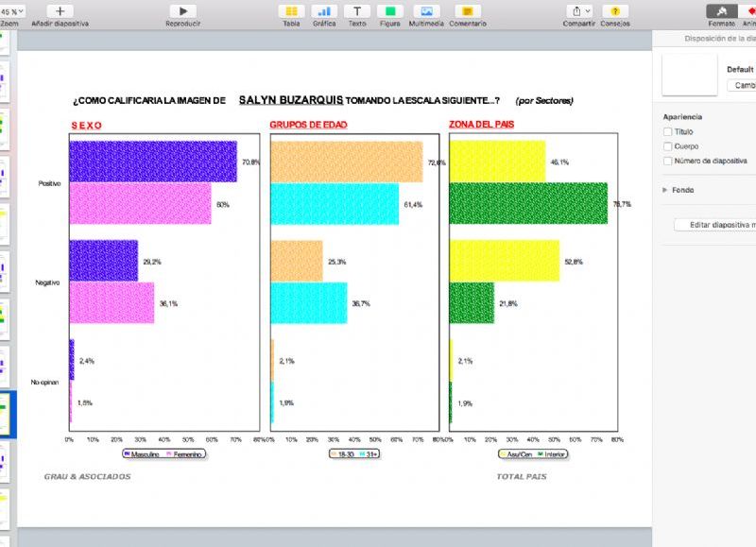Select the purple 29,2% Negativo bar
Image resolution: width=756 pixels, height=547 pixels.
click(x=104, y=261)
